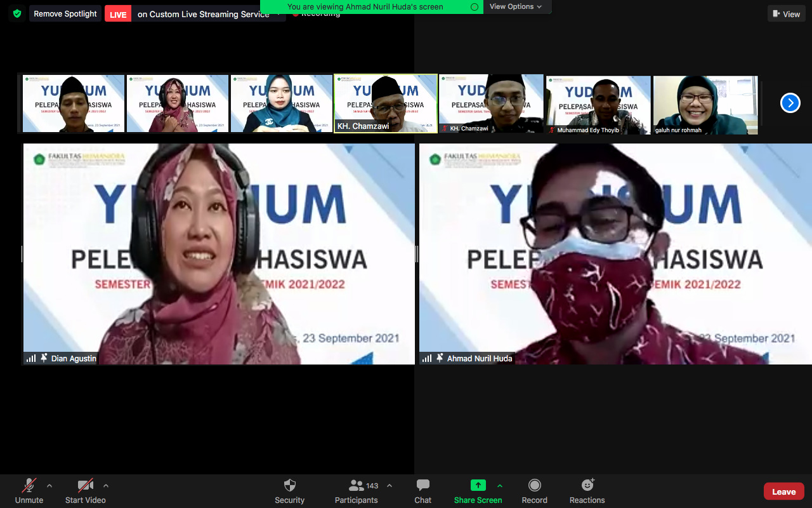Open the View Options dropdown
812x508 pixels.
[x=516, y=6]
